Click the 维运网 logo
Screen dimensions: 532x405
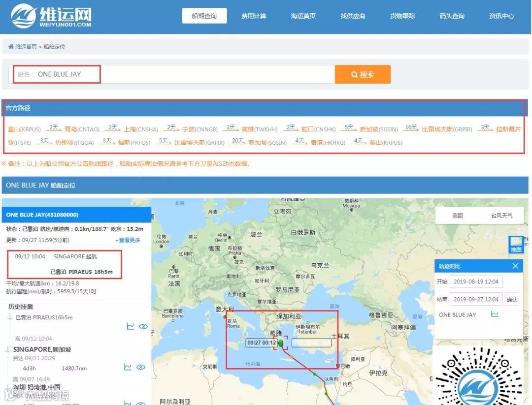coord(51,16)
